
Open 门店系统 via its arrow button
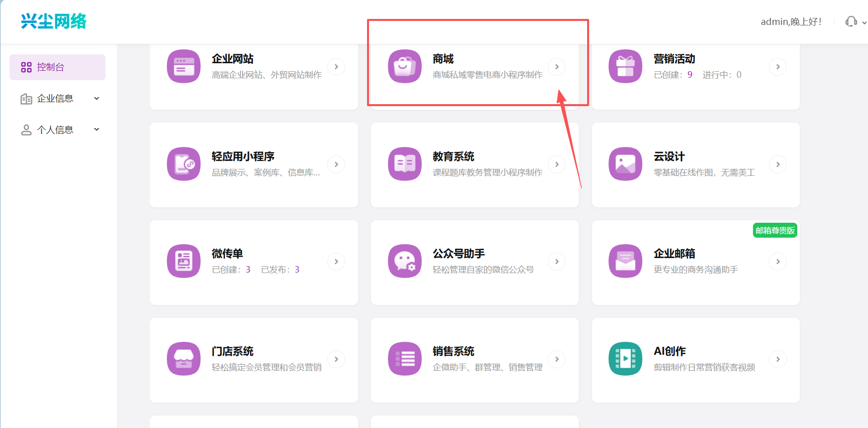(336, 359)
